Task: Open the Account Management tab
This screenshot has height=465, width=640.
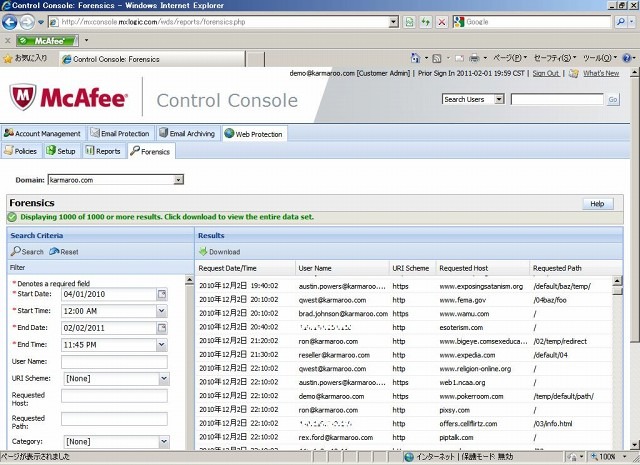Action: tap(42, 133)
